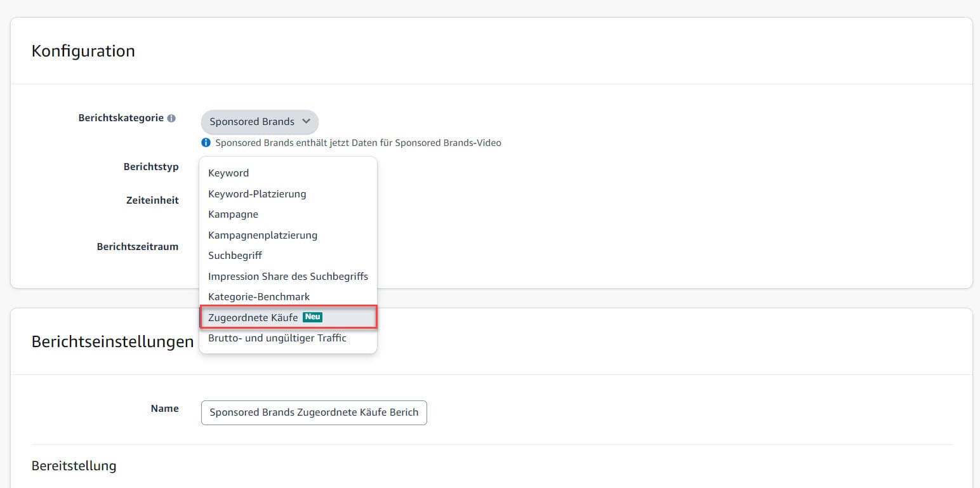
Task: Select Zugeordnete Käufe option
Action: click(288, 317)
